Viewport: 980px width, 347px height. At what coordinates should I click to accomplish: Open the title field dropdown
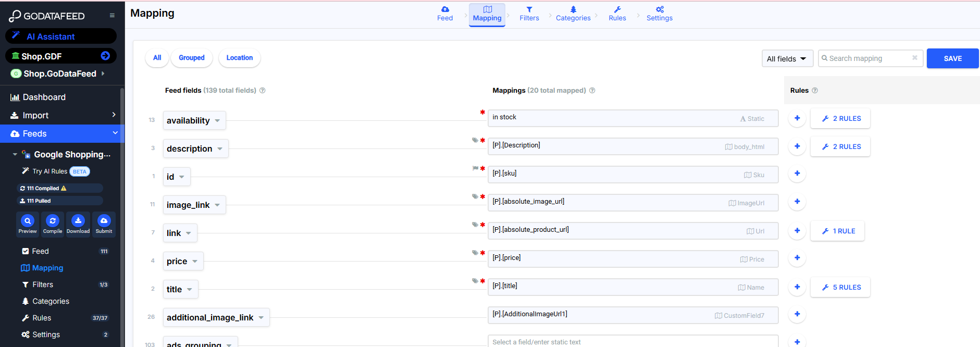(180, 289)
